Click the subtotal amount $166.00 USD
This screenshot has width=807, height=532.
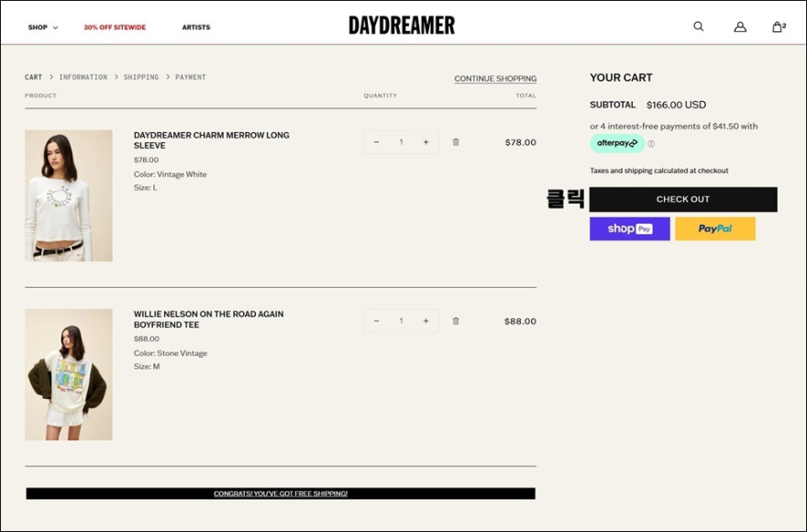coord(676,105)
